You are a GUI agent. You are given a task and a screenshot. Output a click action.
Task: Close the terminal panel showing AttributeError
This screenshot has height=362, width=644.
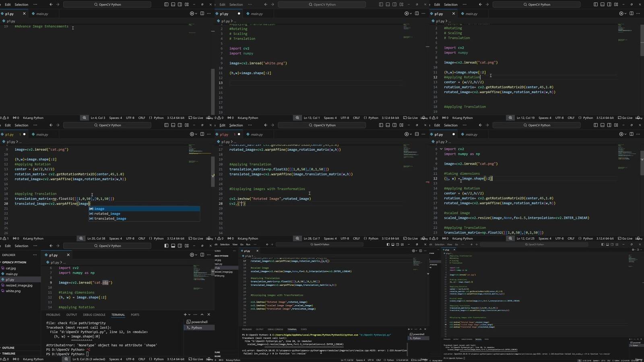point(208,314)
